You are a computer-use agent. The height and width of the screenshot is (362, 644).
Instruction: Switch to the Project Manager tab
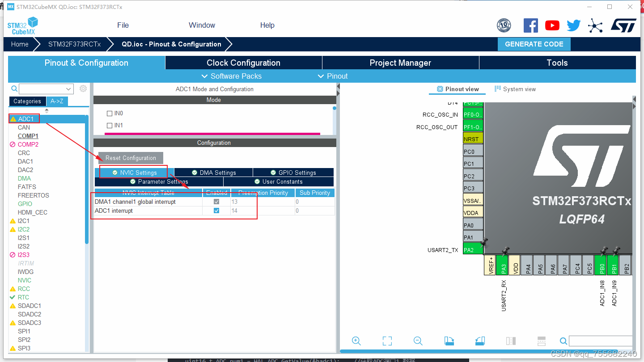point(400,63)
